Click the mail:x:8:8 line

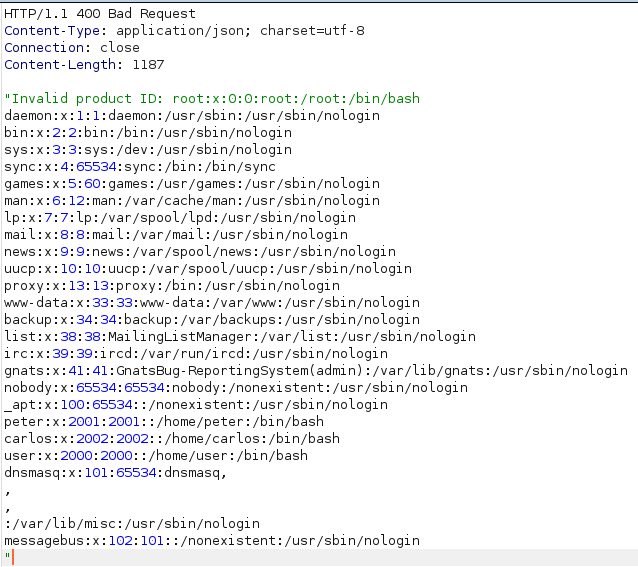coord(176,235)
